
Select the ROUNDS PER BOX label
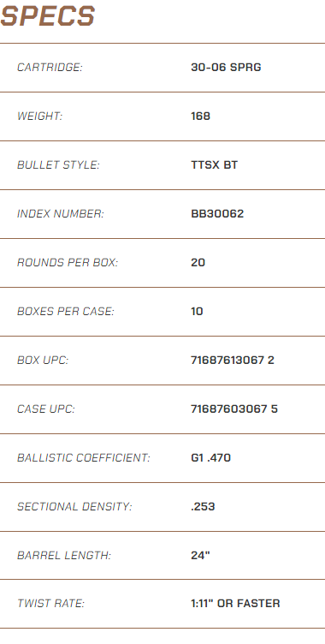(68, 263)
